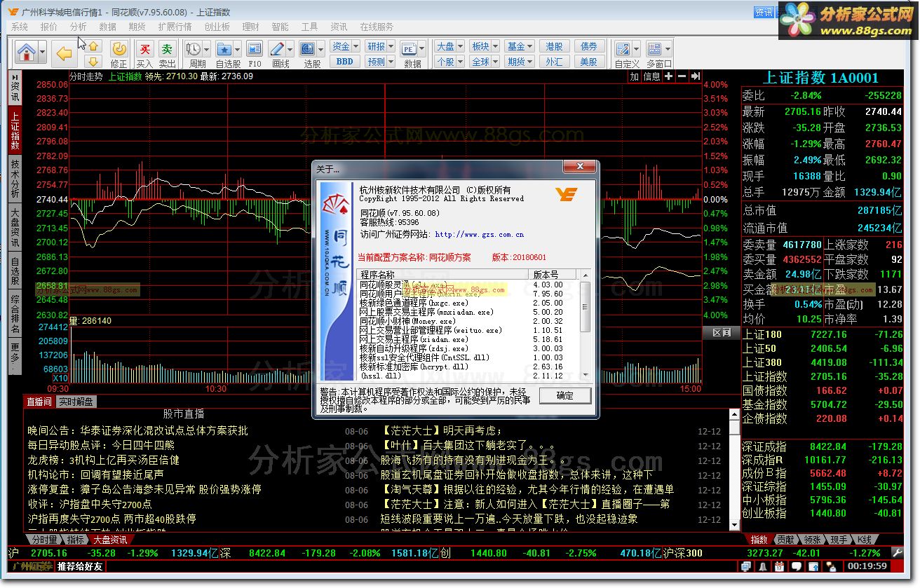Click the news panel vertical scrollbar
The image size is (920, 588).
coord(736,471)
